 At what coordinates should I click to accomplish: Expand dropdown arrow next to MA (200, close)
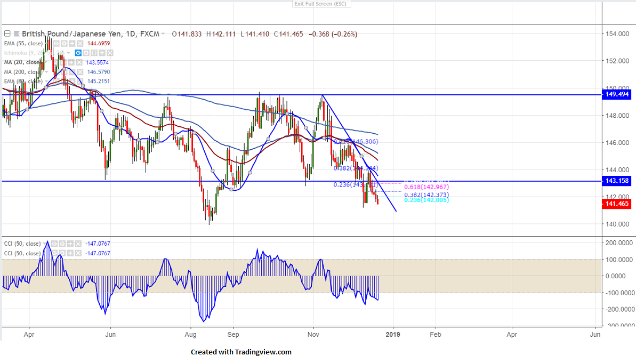click(x=46, y=72)
